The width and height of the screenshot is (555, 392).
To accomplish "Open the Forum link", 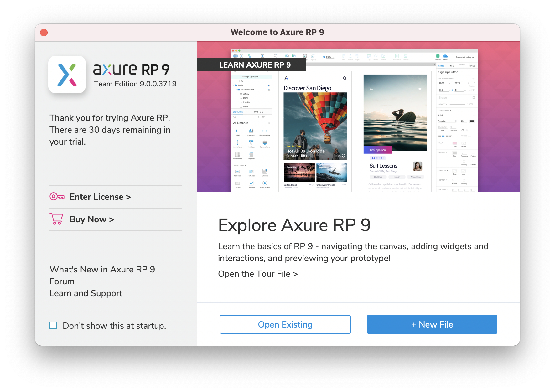I will pyautogui.click(x=62, y=281).
